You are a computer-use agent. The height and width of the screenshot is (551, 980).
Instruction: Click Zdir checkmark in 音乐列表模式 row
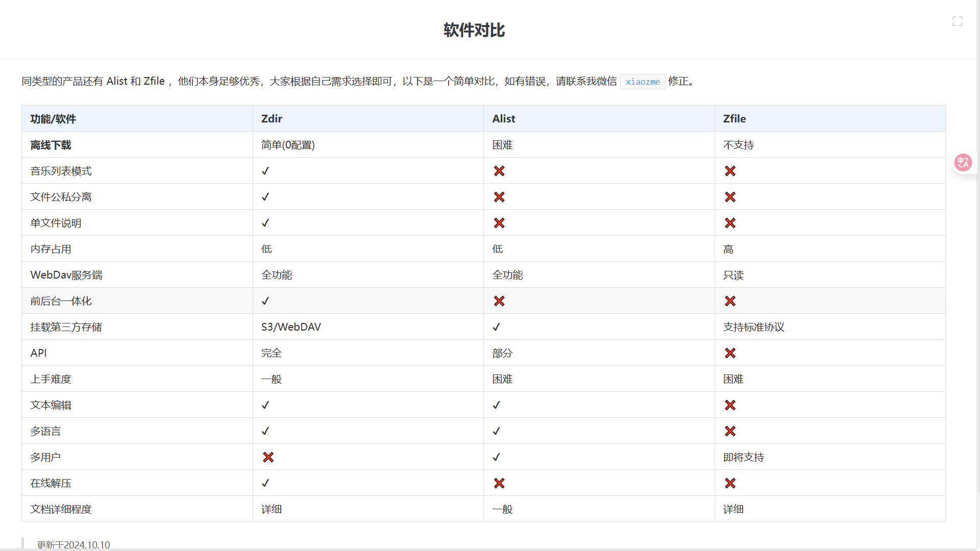tap(265, 171)
